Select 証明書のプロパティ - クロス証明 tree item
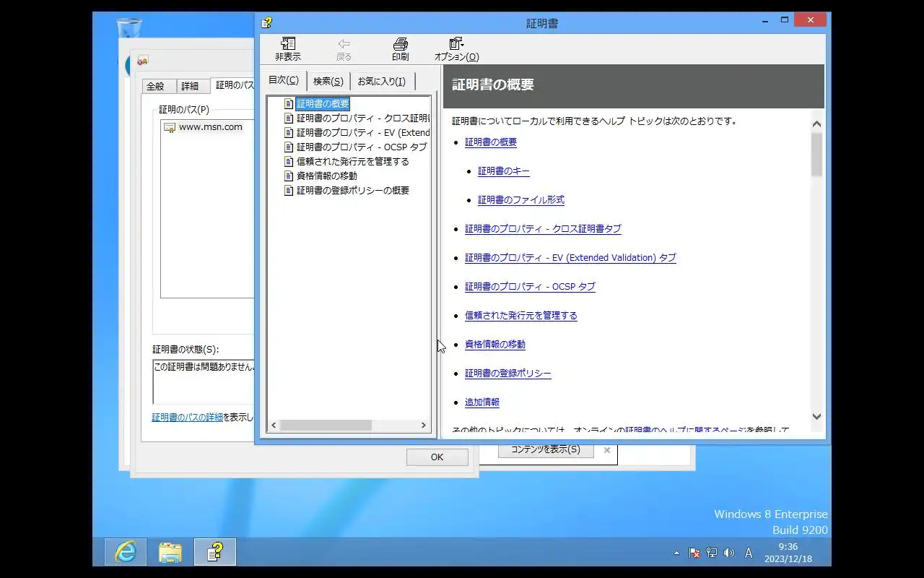The width and height of the screenshot is (924, 578). (363, 118)
